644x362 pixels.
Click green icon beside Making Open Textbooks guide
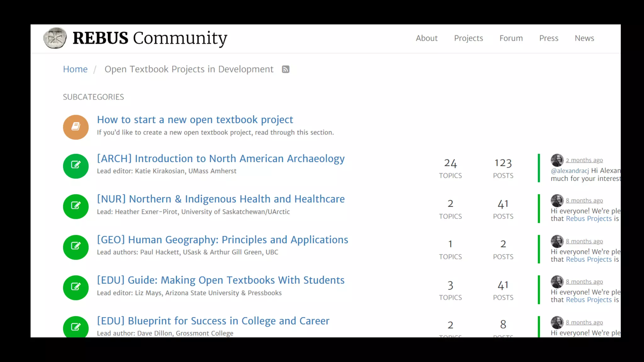pyautogui.click(x=76, y=288)
